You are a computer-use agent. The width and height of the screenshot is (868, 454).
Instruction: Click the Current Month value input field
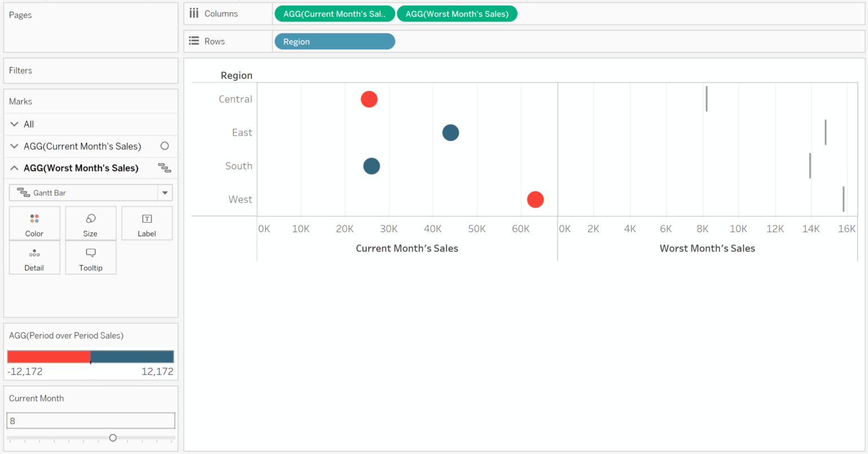(90, 420)
